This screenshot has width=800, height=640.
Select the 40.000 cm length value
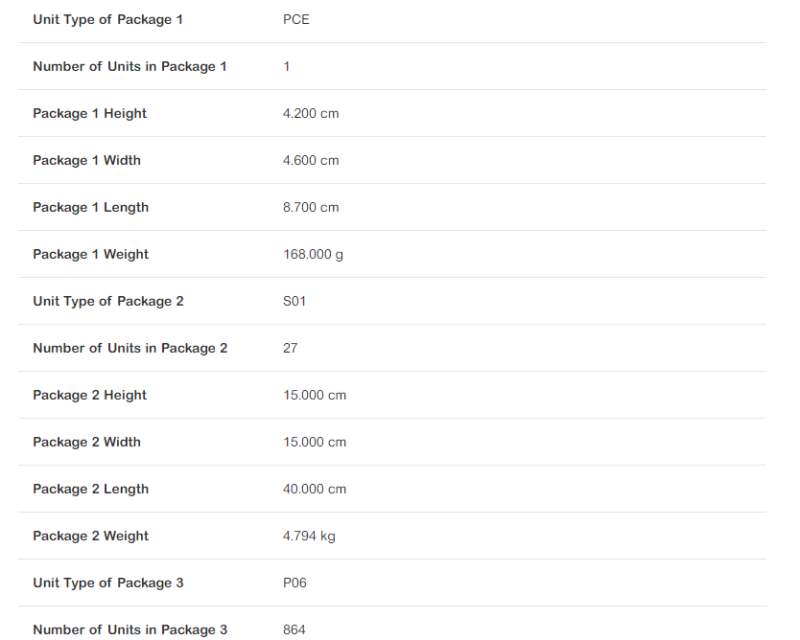click(x=314, y=490)
